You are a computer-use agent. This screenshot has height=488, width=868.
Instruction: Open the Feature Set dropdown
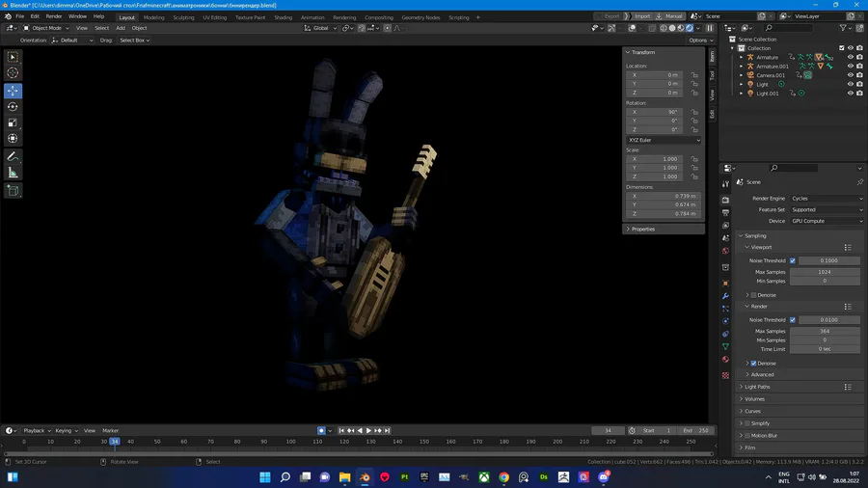pyautogui.click(x=827, y=209)
